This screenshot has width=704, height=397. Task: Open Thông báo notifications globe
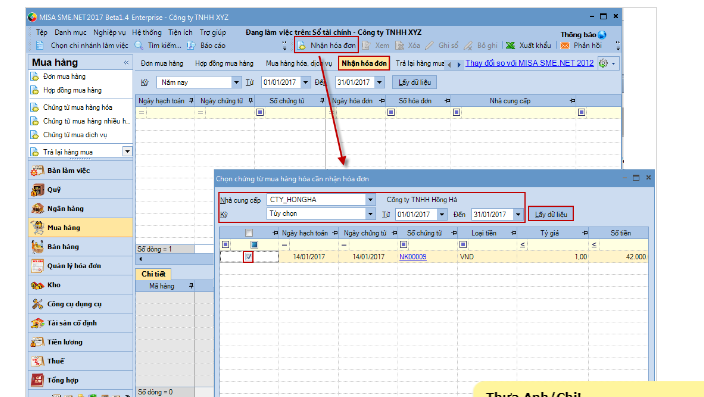point(602,35)
